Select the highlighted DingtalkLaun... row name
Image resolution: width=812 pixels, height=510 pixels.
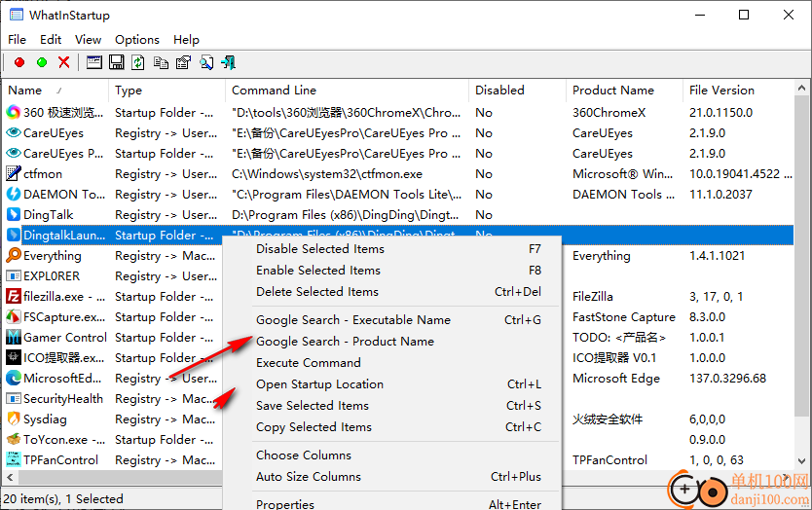tap(64, 236)
